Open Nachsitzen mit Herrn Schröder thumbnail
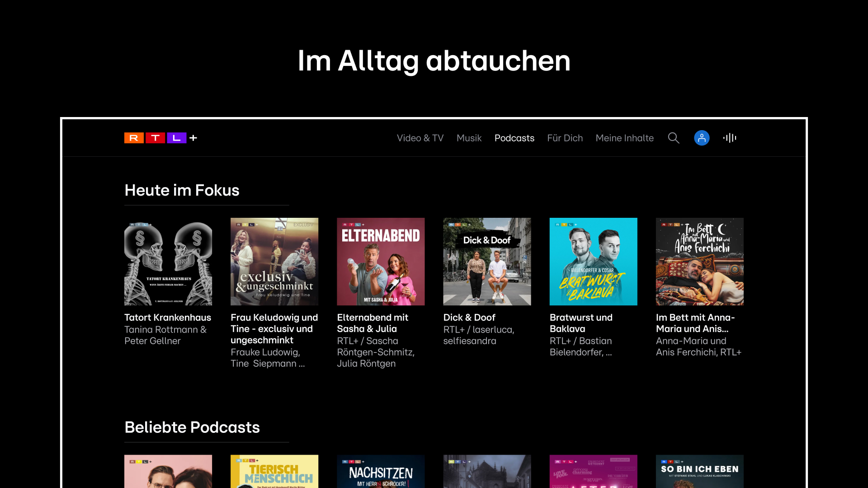Screen dimensions: 868x488 381,471
